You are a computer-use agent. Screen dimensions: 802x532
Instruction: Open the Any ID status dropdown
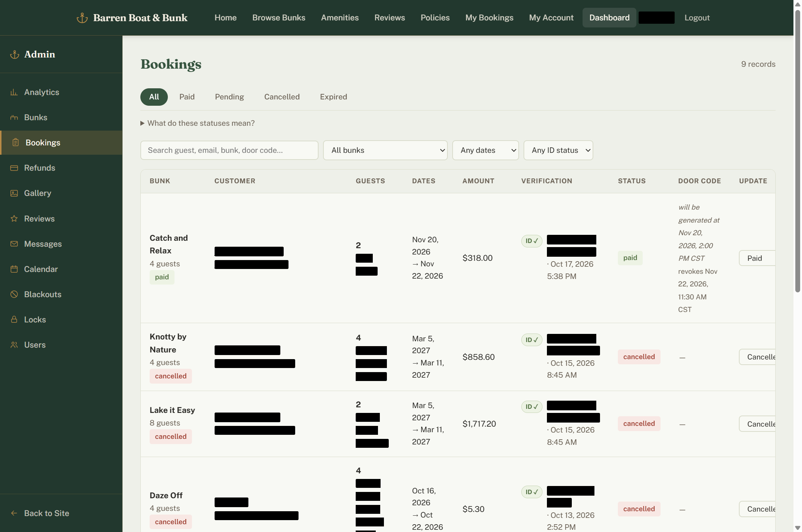coord(558,150)
